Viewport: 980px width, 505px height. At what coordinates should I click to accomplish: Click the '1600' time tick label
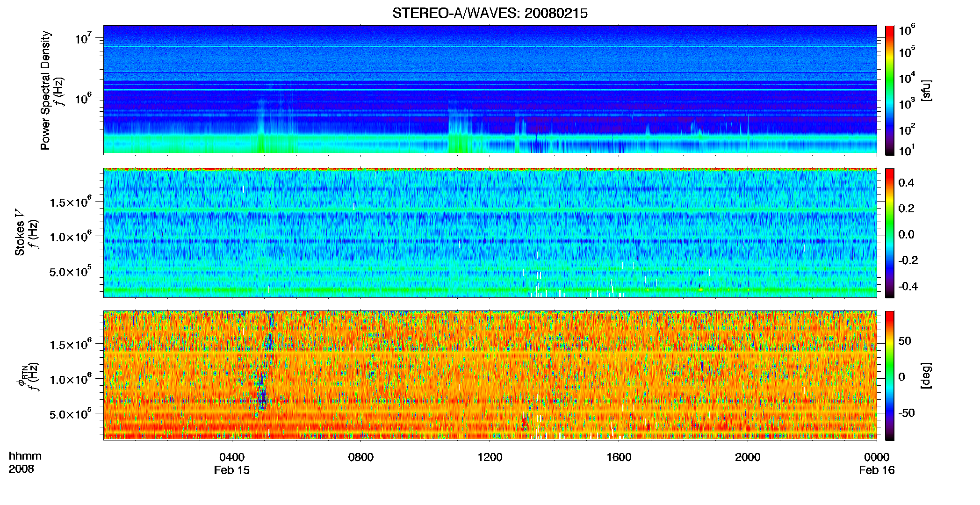619,457
